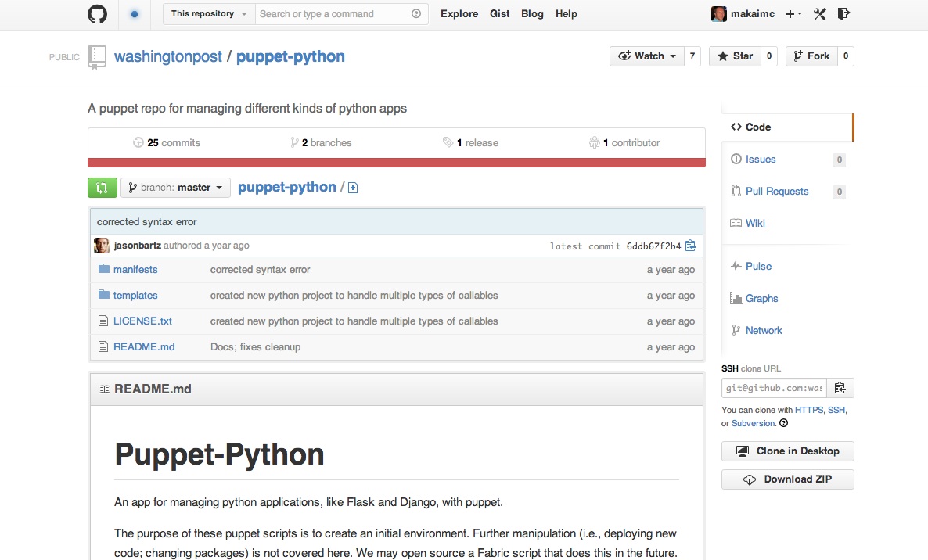The width and height of the screenshot is (928, 560).
Task: Open the Pull Requests tab
Action: 777,191
